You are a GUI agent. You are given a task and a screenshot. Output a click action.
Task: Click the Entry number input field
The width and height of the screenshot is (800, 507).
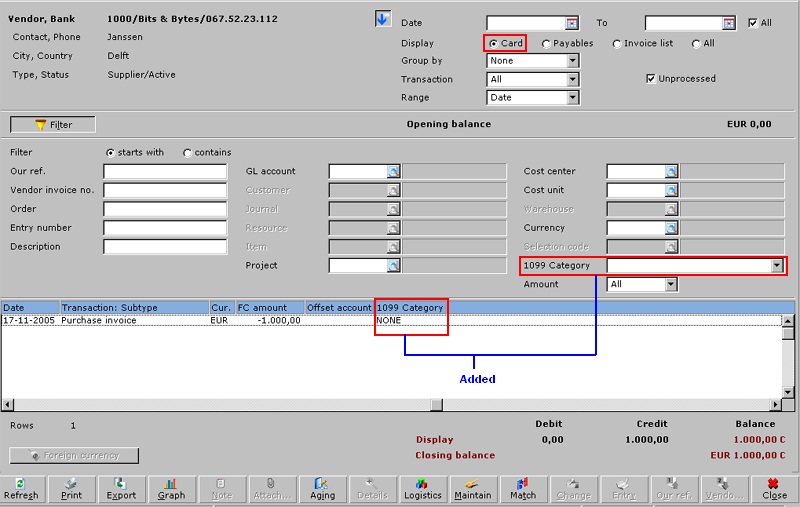165,228
